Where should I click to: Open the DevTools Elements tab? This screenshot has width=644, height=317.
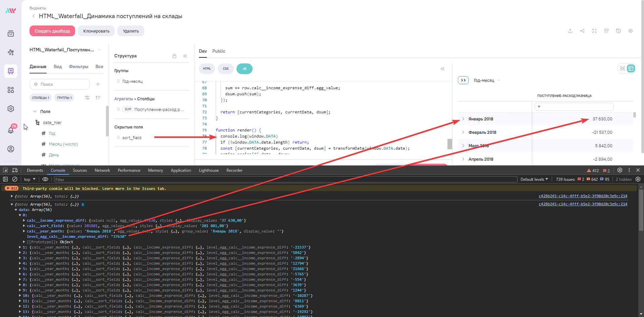(x=35, y=170)
